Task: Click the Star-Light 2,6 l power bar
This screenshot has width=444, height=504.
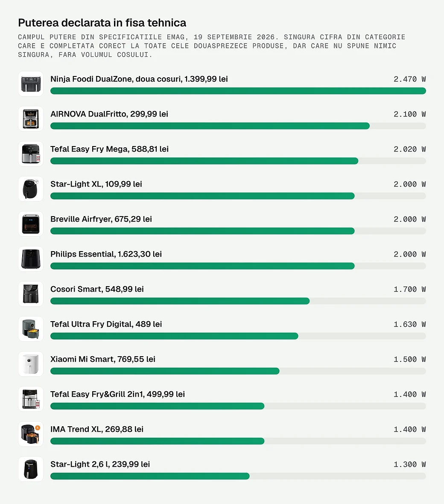Action: point(238,476)
